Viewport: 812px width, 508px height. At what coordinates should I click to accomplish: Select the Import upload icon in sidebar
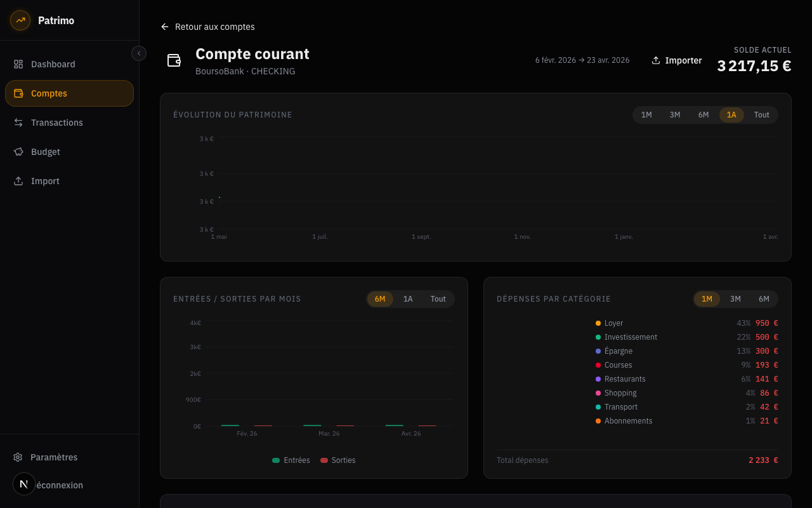coord(17,180)
